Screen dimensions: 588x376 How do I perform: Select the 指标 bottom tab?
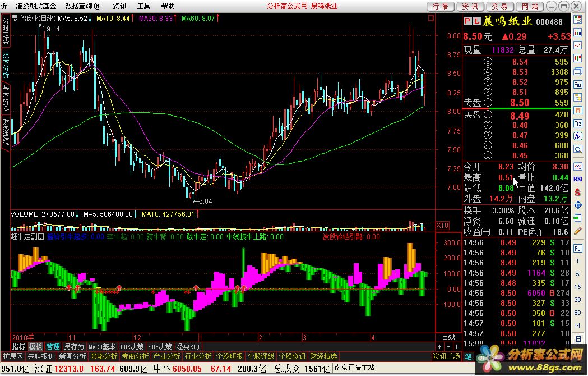pyautogui.click(x=18, y=347)
